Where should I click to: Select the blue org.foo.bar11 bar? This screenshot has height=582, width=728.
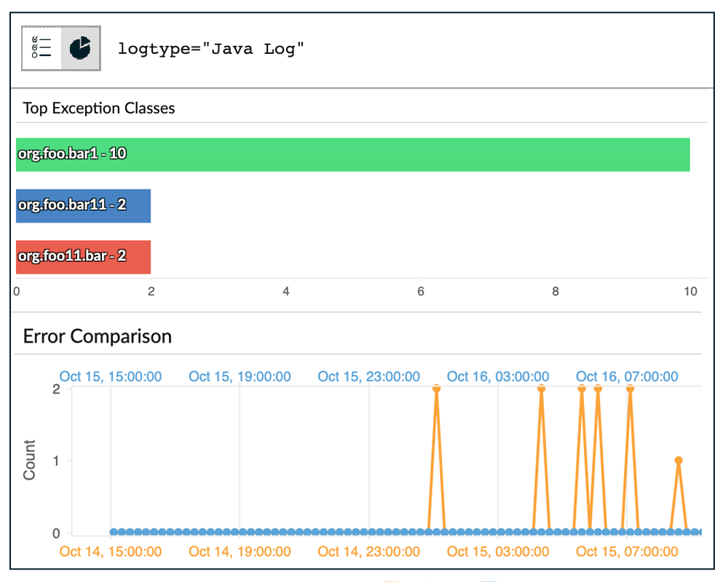click(x=82, y=206)
